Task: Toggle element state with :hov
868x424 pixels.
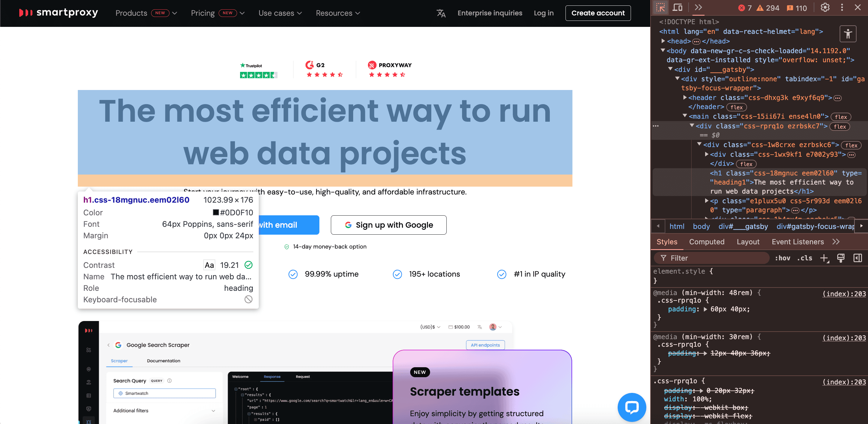Action: click(782, 258)
